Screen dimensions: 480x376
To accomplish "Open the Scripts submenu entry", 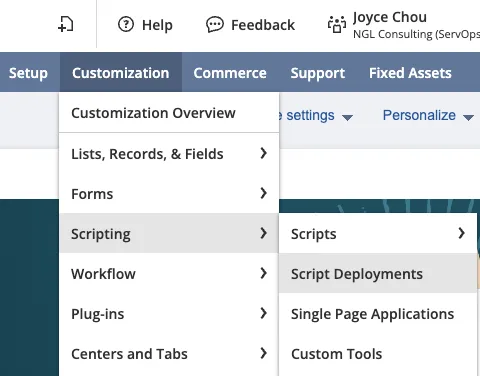I will (x=378, y=233).
